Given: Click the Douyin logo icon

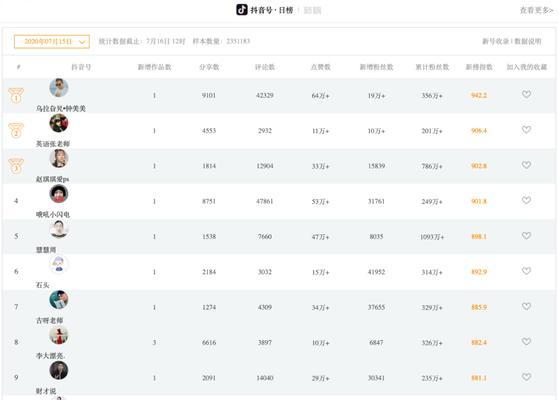Looking at the screenshot, I should pyautogui.click(x=242, y=10).
